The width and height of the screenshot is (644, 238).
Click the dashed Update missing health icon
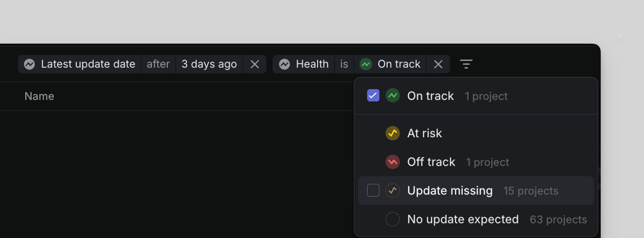392,191
